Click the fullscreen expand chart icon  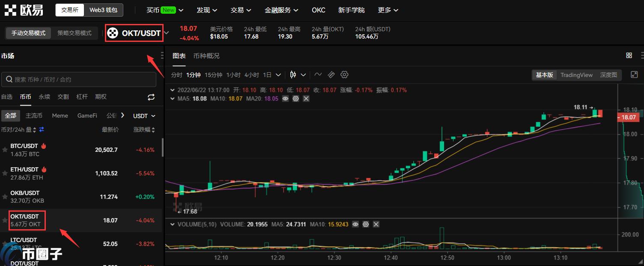(634, 75)
